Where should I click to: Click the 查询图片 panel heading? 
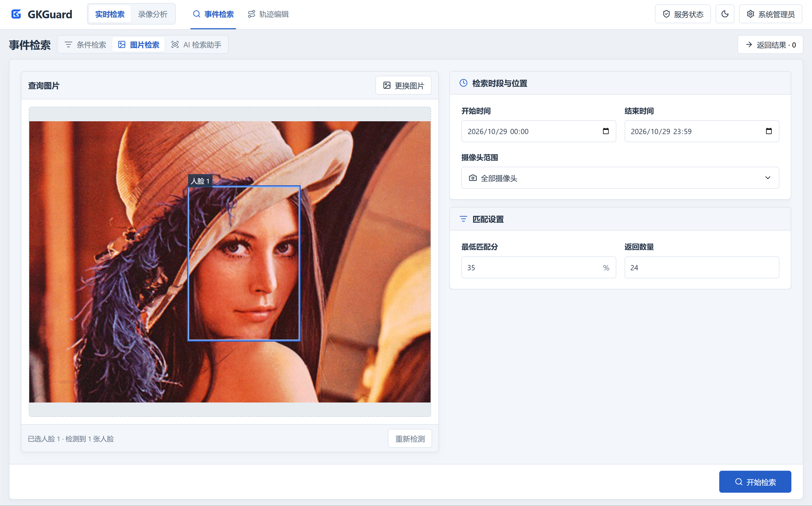click(x=43, y=86)
